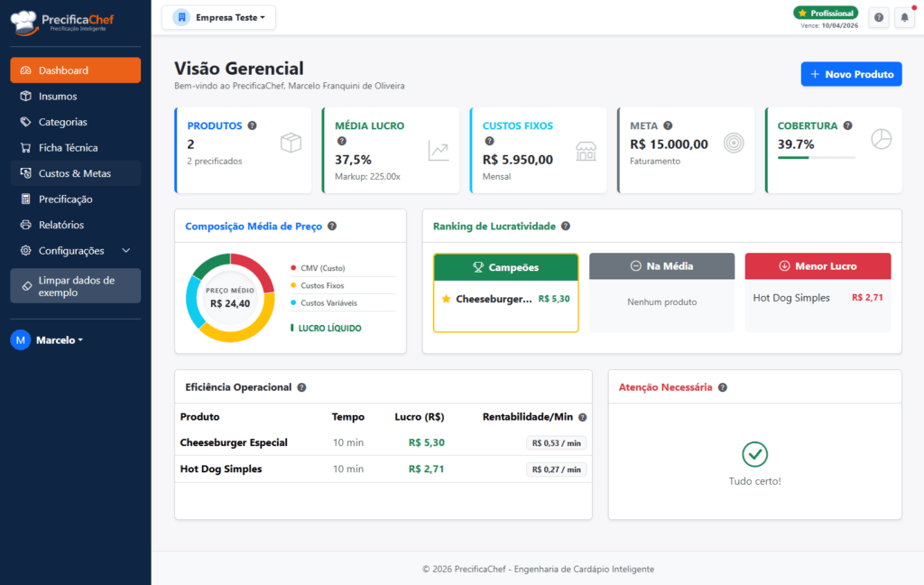This screenshot has width=924, height=585.
Task: Open Categorias menu item
Action: [76, 122]
